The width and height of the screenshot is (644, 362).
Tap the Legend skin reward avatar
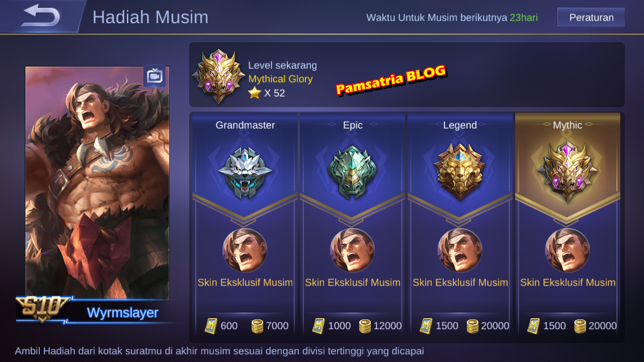point(460,250)
